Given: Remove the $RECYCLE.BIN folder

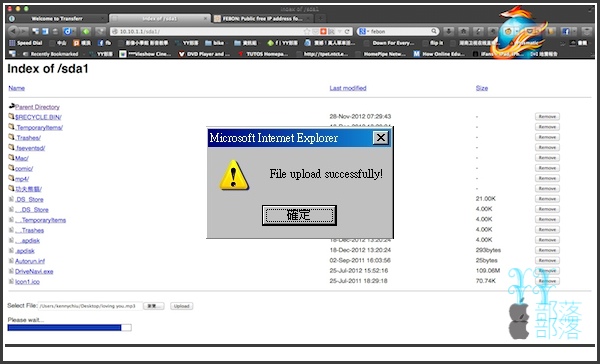Looking at the screenshot, I should pos(547,116).
